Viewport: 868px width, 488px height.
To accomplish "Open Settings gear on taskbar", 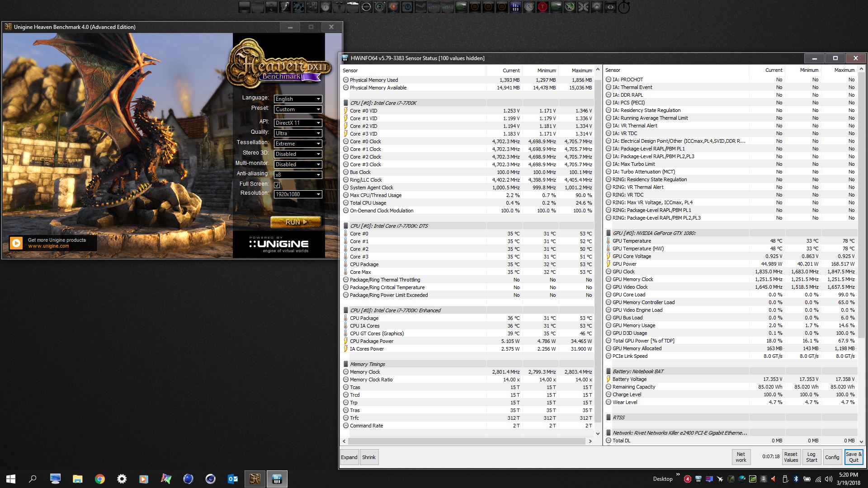I will pos(122,479).
